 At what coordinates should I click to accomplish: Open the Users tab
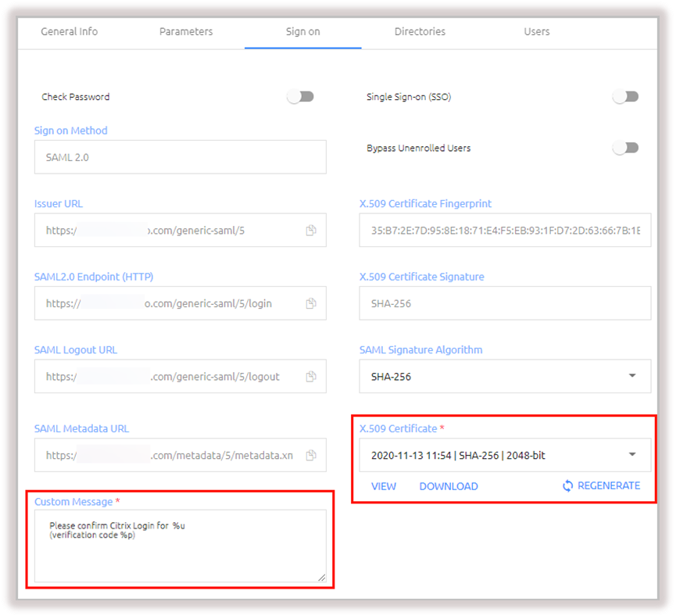pyautogui.click(x=537, y=31)
